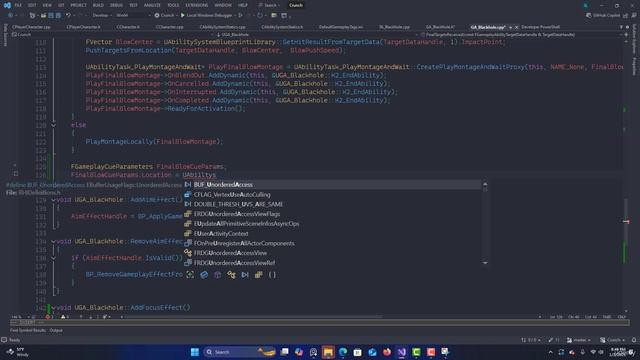Click Crunch repository in status bar
640x360 pixels.
click(612, 340)
